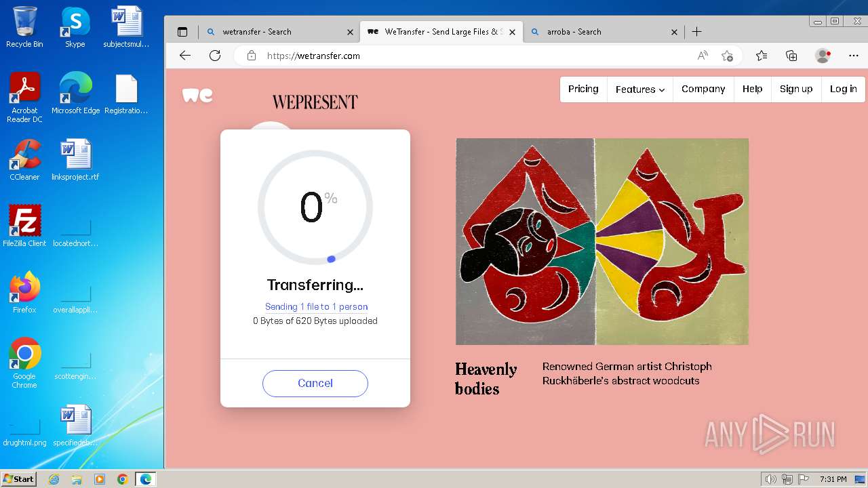
Task: Click the Read aloud icon
Action: 703,56
